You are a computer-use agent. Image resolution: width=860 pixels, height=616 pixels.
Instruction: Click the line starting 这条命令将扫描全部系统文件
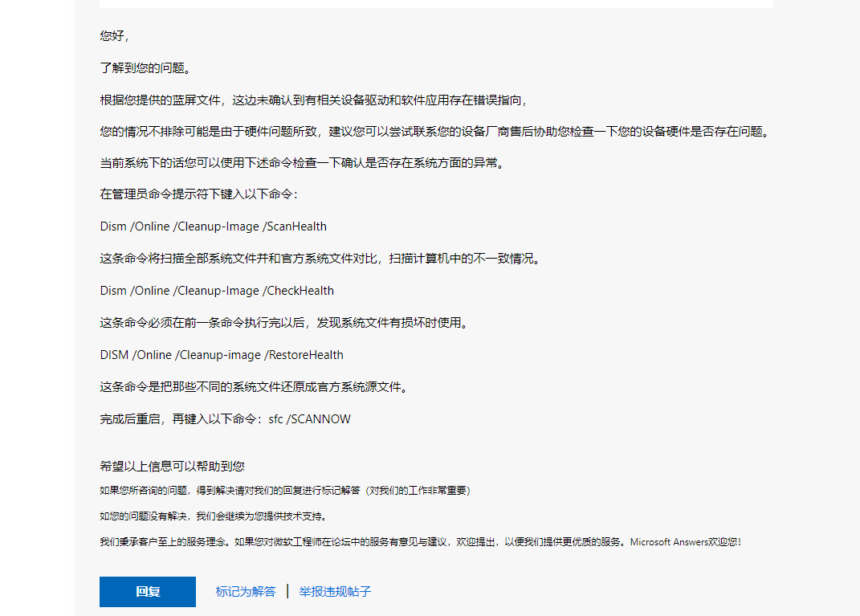click(x=320, y=259)
